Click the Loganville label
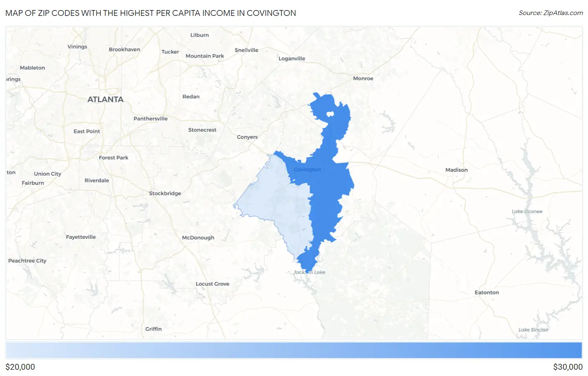Viewport: 588px width, 376px height. point(292,59)
